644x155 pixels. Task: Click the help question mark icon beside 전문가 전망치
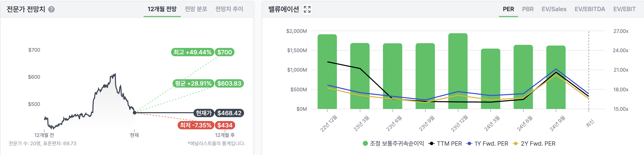click(x=51, y=10)
